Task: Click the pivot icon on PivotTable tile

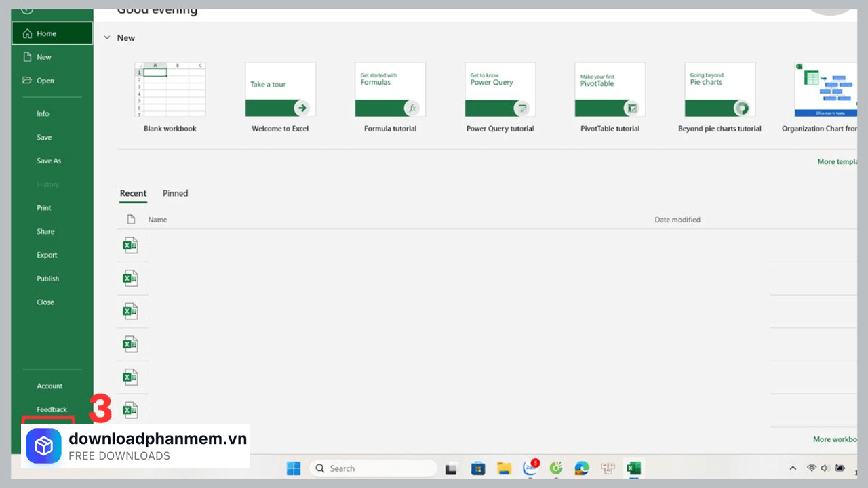Action: pos(631,108)
